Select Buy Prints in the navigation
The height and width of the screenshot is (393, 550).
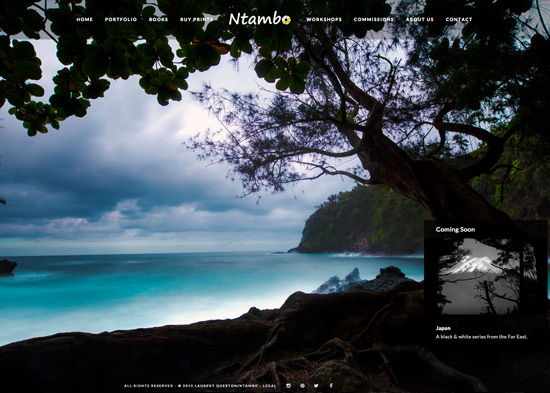pos(196,19)
